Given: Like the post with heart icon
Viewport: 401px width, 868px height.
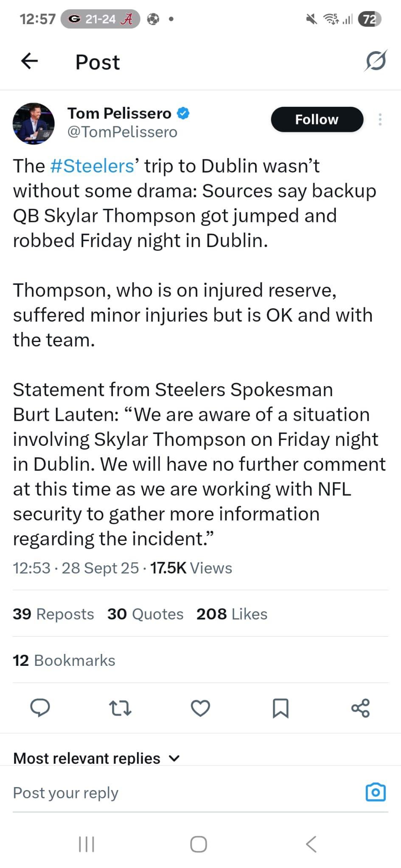Looking at the screenshot, I should pos(200,708).
